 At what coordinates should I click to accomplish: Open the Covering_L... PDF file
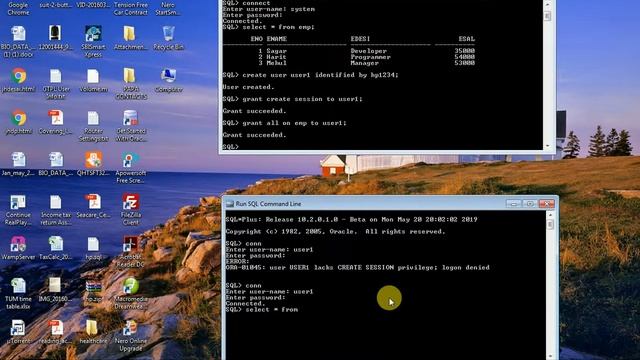56,118
